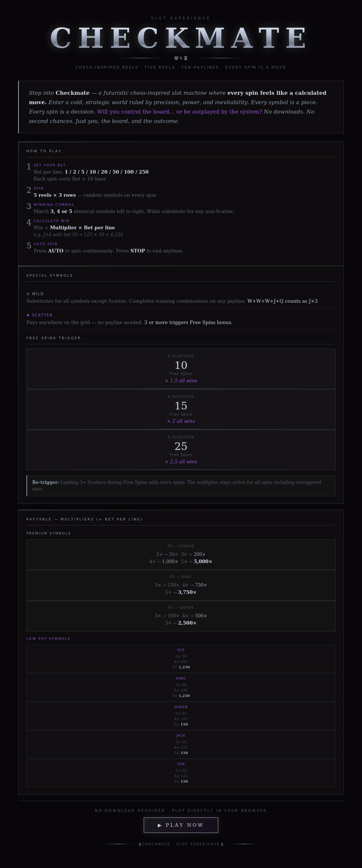The image size is (362, 868).
Task: Click the P2 — King premium paytable card
Action: [181, 585]
